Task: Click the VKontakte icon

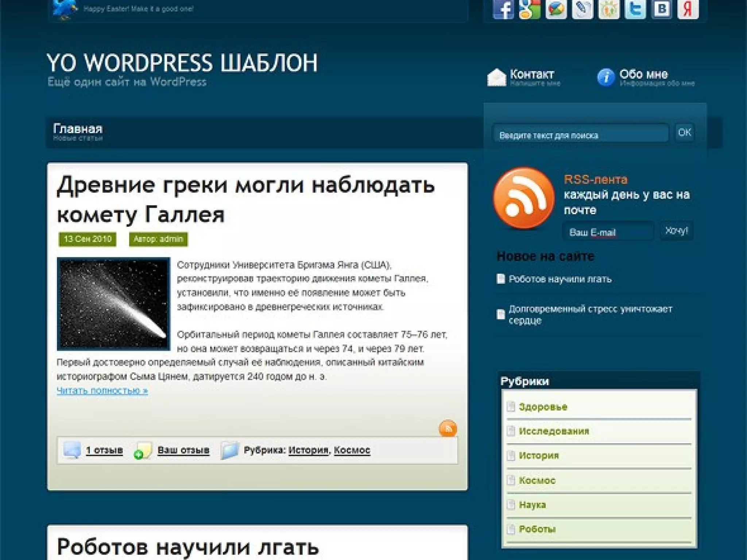Action: pyautogui.click(x=661, y=9)
